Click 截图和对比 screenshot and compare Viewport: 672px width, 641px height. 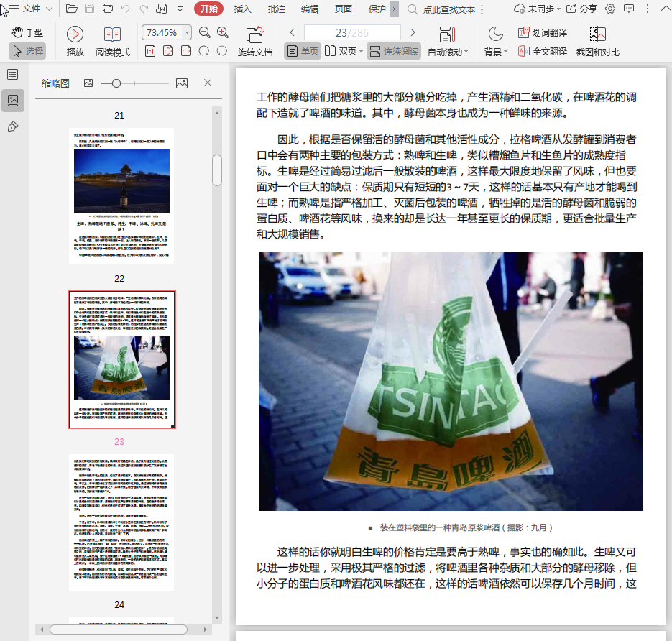[x=598, y=41]
